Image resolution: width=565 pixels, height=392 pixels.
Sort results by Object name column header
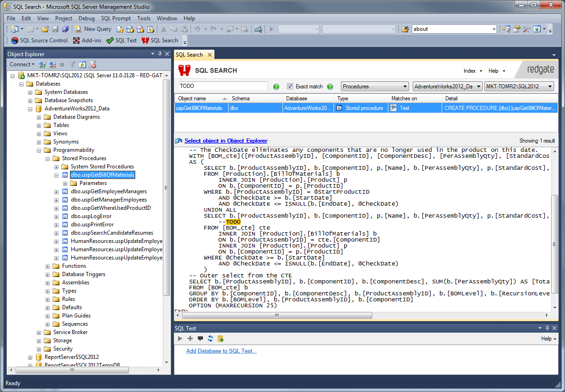[202, 98]
